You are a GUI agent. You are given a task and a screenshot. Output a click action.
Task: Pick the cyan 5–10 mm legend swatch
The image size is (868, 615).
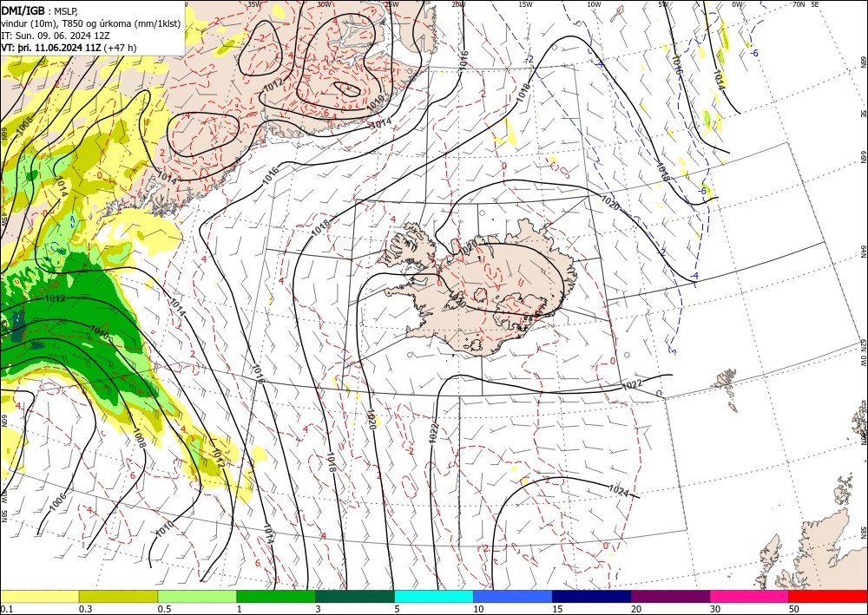click(434, 596)
